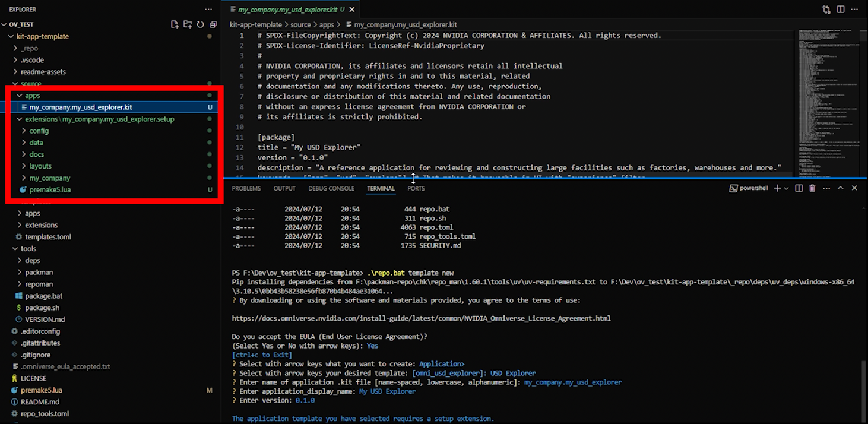Click kit-app-template in the breadcrumb

(256, 24)
